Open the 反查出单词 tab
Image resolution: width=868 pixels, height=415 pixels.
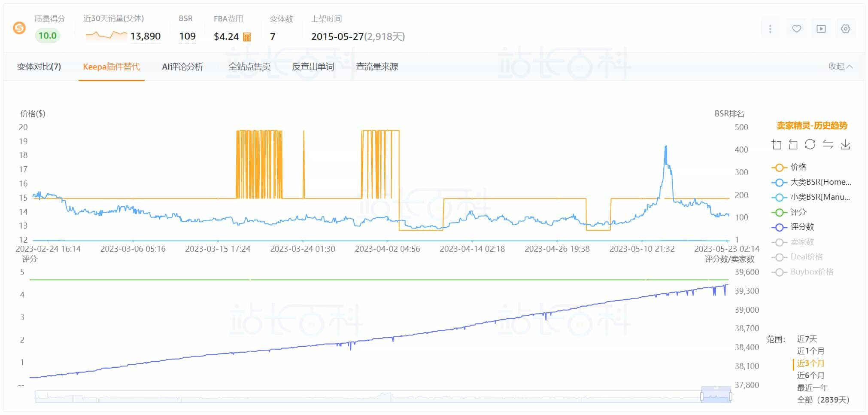click(313, 67)
